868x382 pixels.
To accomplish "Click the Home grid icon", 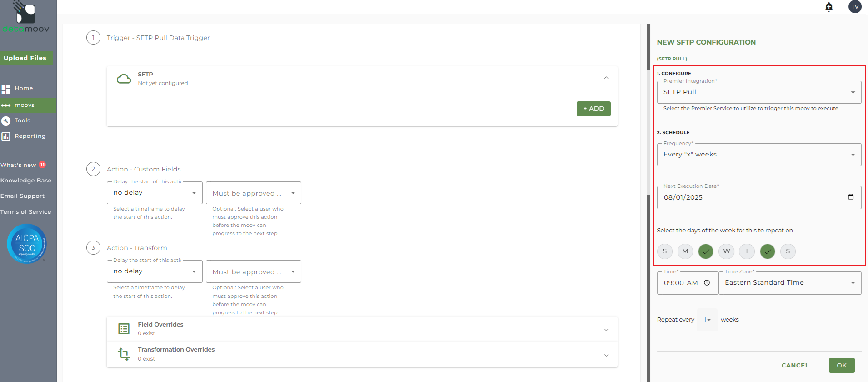I will coord(6,89).
